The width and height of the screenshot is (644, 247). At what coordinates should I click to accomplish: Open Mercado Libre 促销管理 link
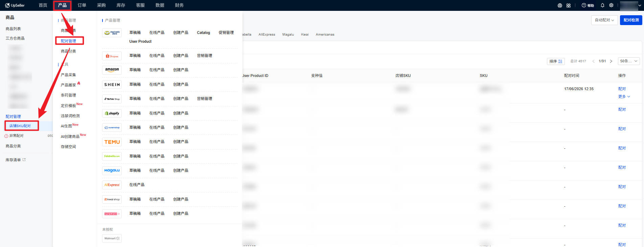coord(226,33)
